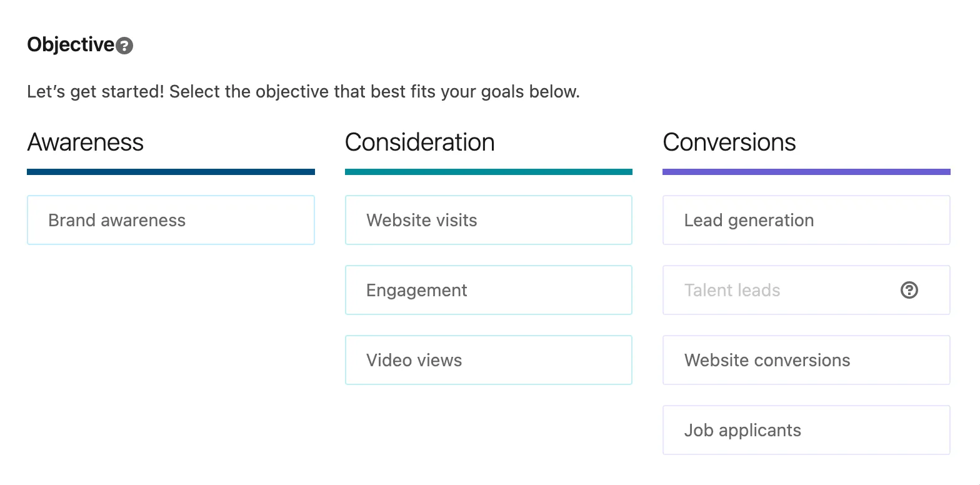This screenshot has height=485, width=980.
Task: Select the Website conversions objective
Action: [x=806, y=360]
